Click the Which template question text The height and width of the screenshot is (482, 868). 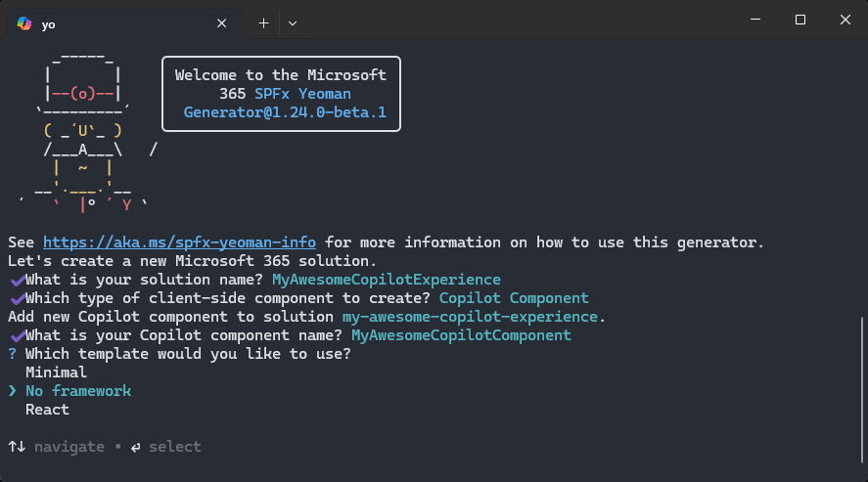pyautogui.click(x=188, y=354)
